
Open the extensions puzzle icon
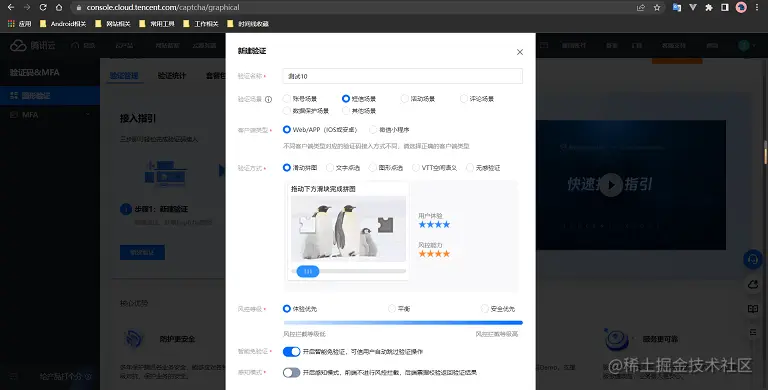coord(709,7)
